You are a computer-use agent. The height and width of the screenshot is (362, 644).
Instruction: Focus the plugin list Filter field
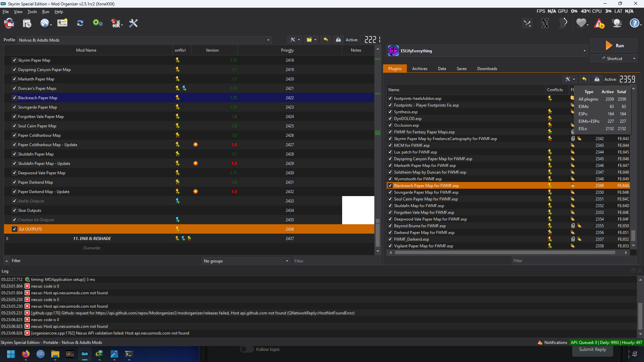[x=574, y=261]
